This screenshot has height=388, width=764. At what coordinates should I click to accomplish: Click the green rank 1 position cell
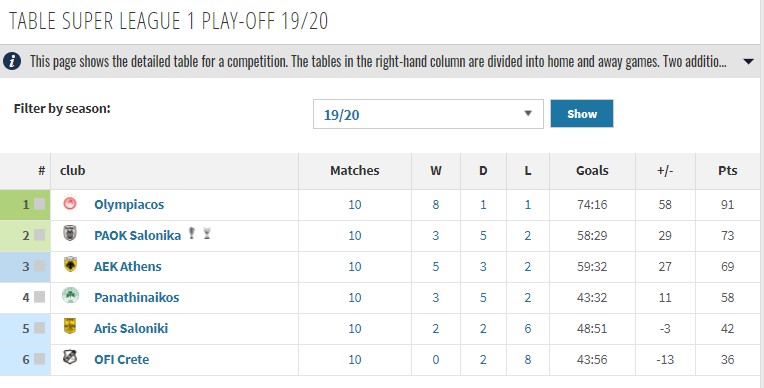pyautogui.click(x=25, y=204)
